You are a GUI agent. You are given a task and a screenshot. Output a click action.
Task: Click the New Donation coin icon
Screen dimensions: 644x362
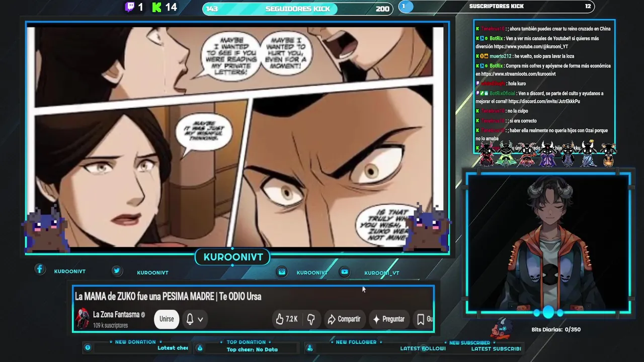88,347
